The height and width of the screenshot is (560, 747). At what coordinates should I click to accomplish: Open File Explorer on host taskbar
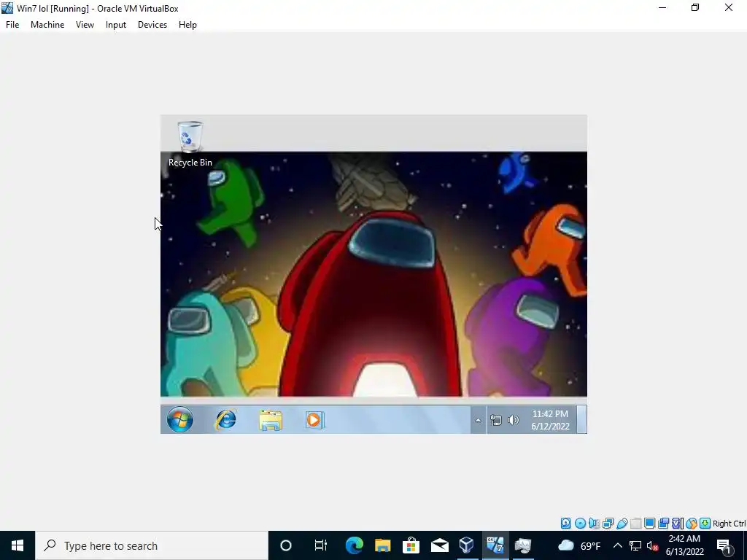(382, 545)
